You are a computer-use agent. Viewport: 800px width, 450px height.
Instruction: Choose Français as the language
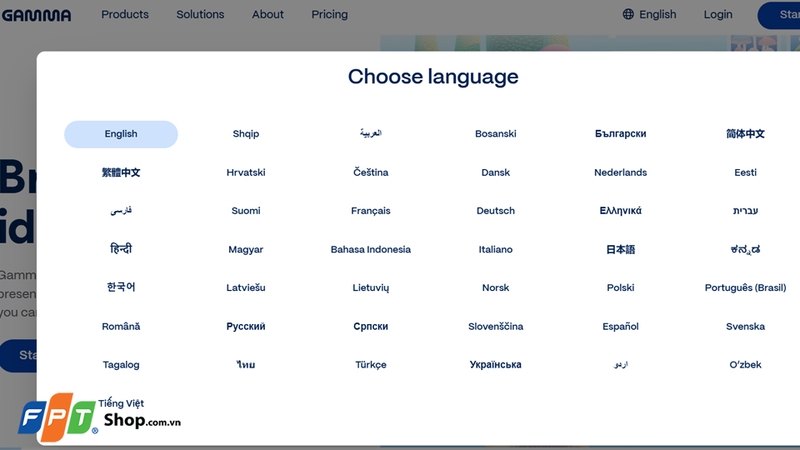(x=371, y=211)
